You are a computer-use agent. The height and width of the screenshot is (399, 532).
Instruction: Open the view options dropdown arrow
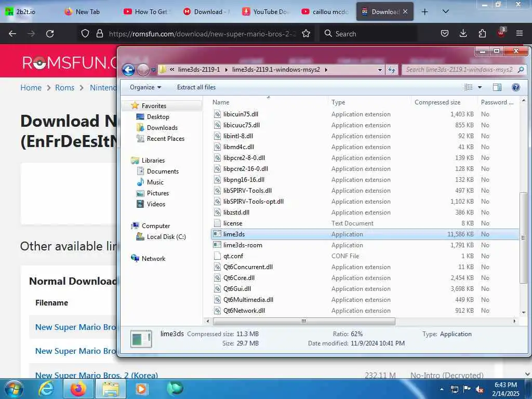(480, 87)
